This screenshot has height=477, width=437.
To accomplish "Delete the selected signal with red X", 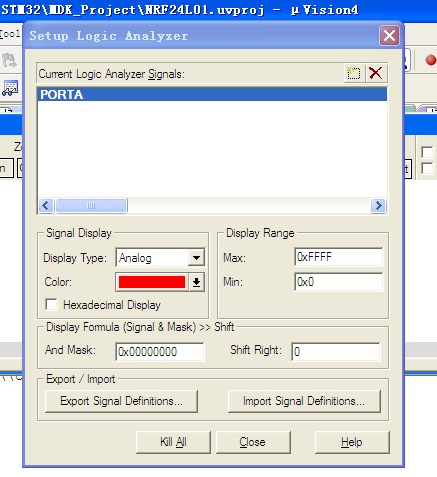I will pos(376,73).
